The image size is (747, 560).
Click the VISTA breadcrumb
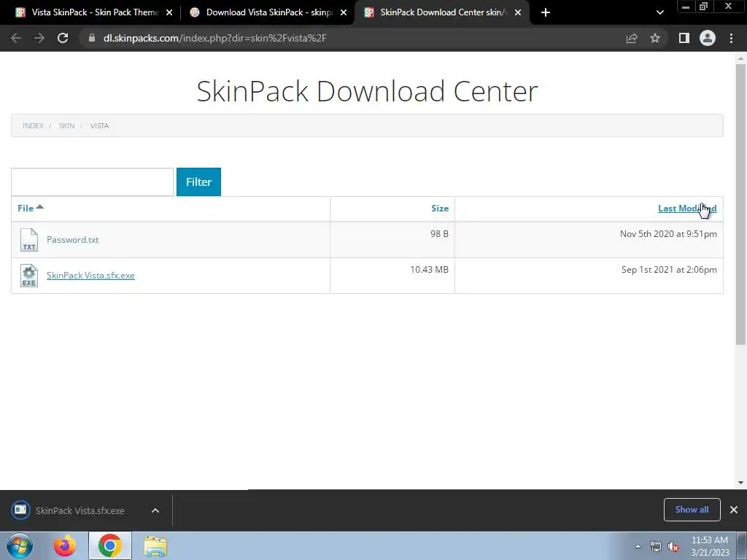(99, 125)
